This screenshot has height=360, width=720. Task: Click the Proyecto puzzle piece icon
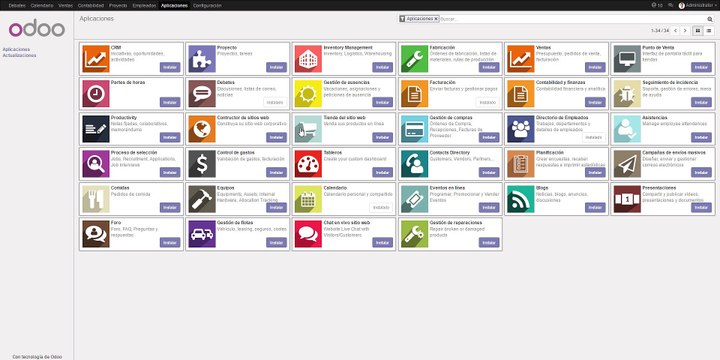(x=202, y=59)
